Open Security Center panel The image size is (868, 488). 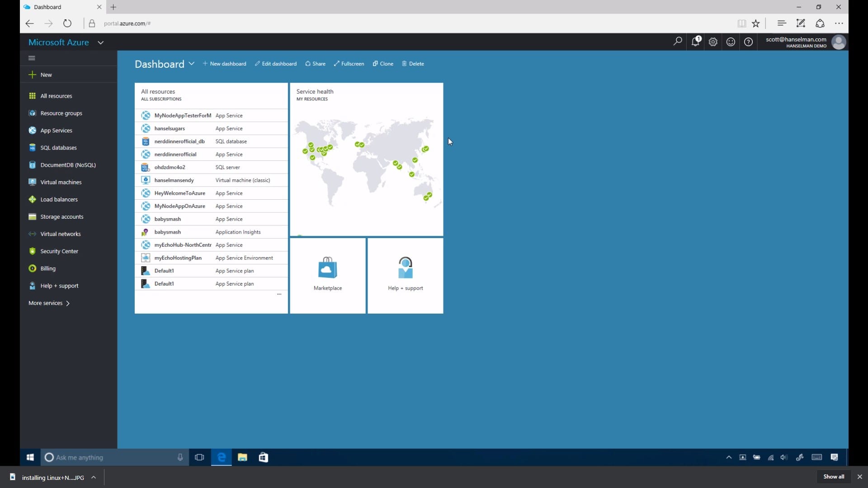click(59, 251)
